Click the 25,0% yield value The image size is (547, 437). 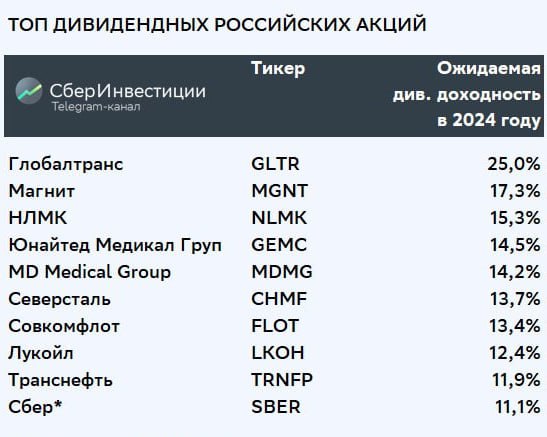[514, 164]
